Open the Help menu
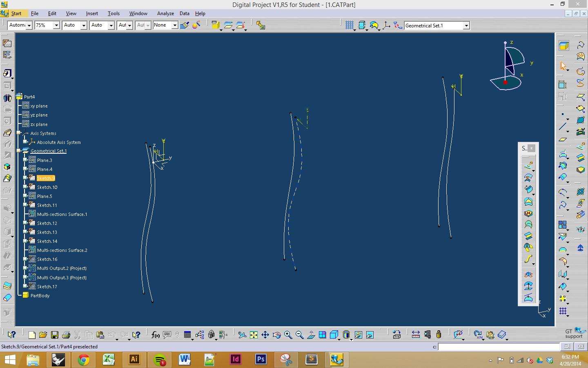 [200, 13]
